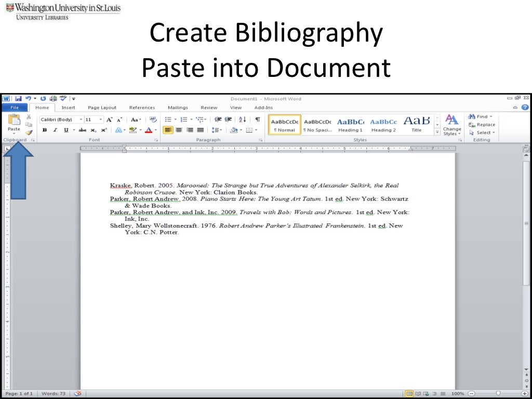Open the Page Layout tab
Viewport: 532px width, 399px height.
coord(102,108)
